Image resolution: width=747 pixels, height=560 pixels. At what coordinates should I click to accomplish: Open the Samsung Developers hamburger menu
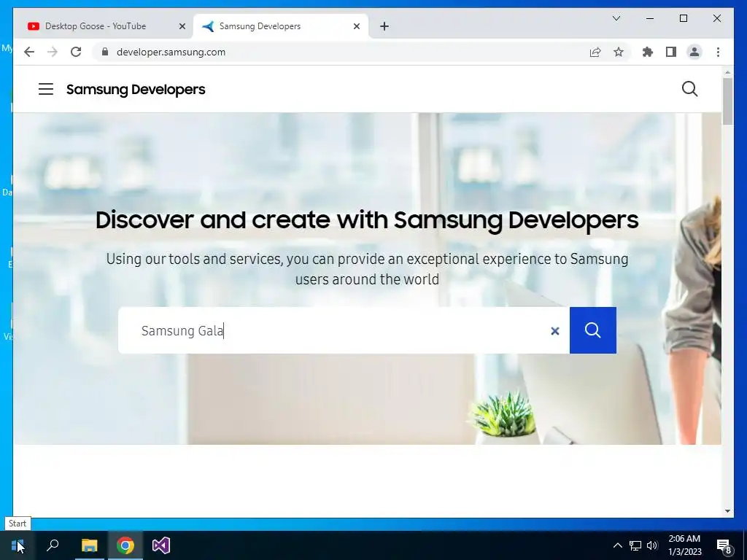coord(46,89)
